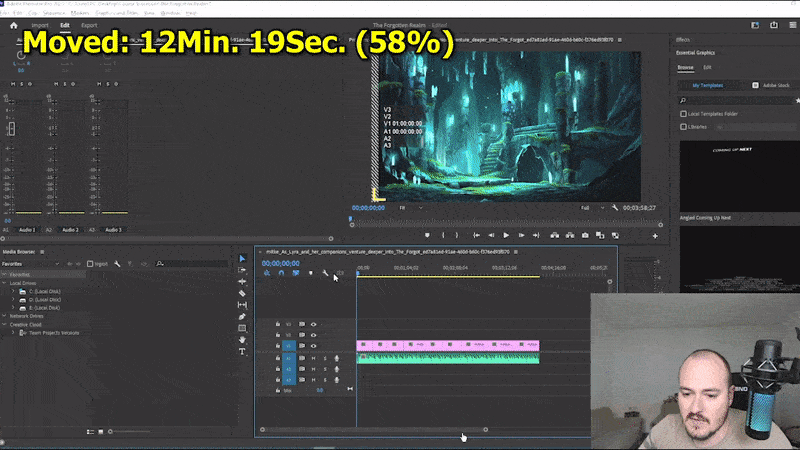Toggle Linked Selection in timeline
This screenshot has height=450, width=800.
296,273
